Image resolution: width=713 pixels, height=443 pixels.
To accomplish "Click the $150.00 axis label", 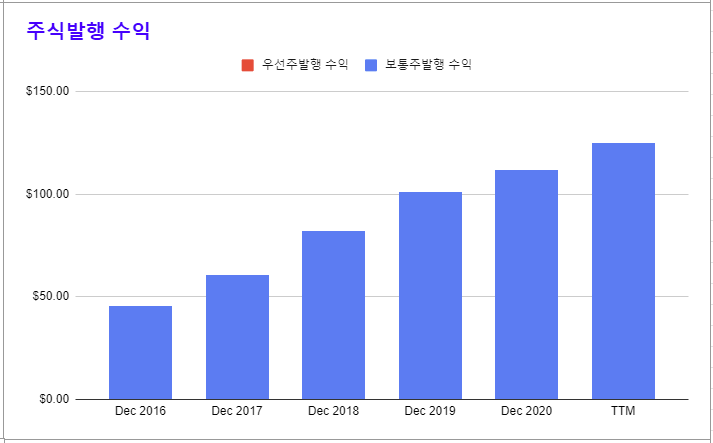I will [48, 91].
